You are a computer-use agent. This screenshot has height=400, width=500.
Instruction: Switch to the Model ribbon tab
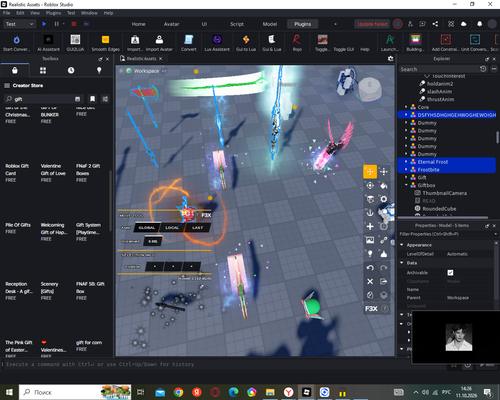pyautogui.click(x=270, y=24)
